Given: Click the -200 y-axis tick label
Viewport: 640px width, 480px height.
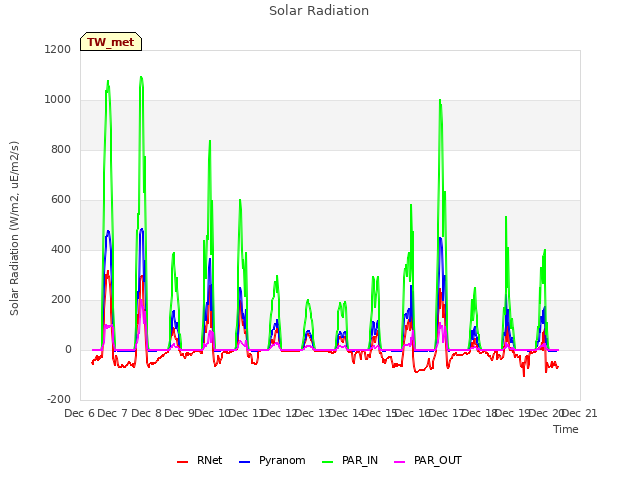Looking at the screenshot, I should tap(59, 399).
